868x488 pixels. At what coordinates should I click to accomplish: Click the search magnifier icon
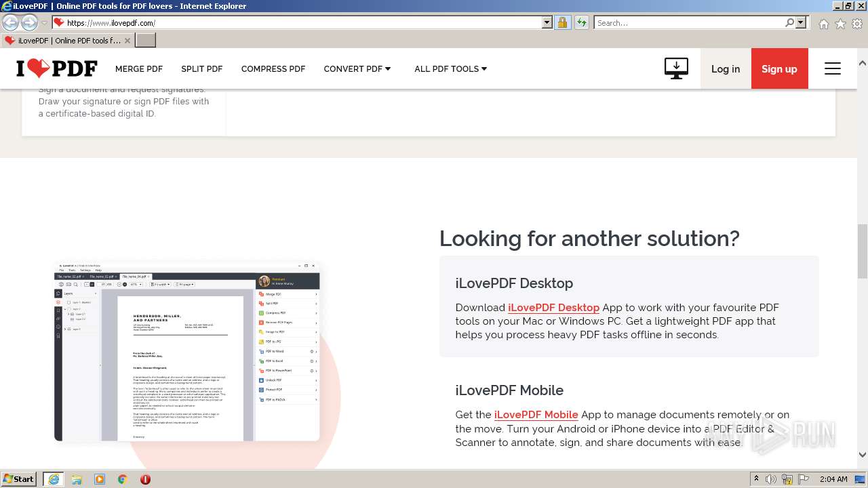pos(789,22)
